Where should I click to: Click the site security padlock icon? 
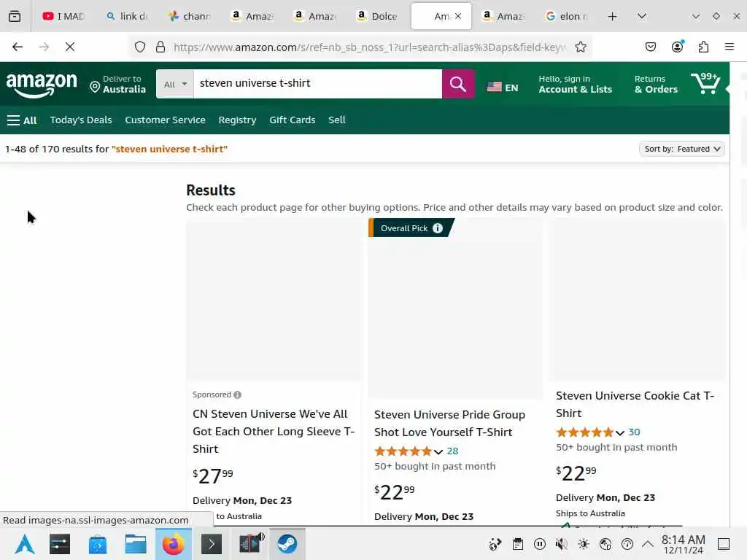[160, 47]
